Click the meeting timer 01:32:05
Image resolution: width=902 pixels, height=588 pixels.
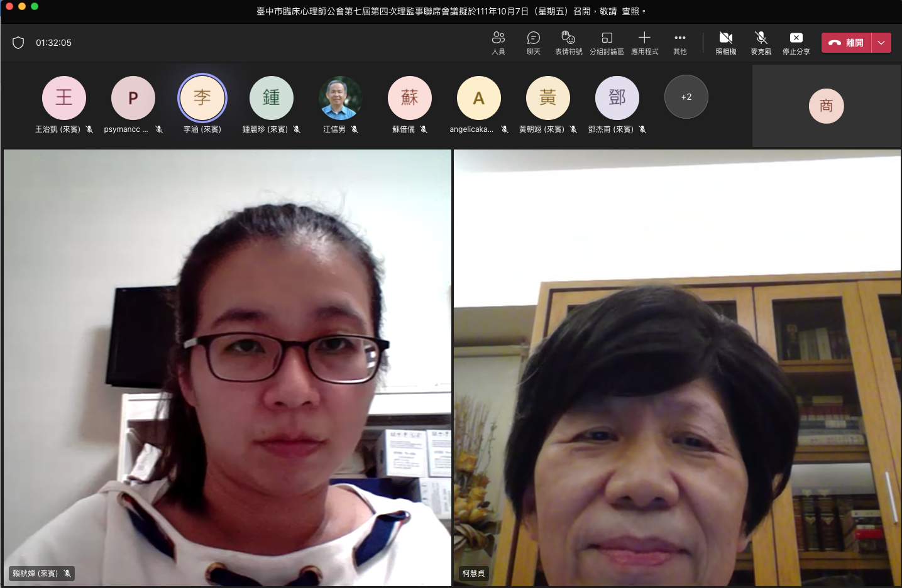pyautogui.click(x=53, y=43)
